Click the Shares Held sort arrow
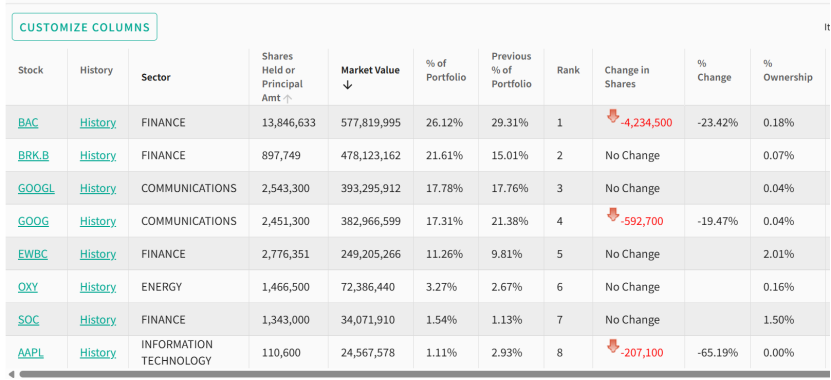Screen dimensions: 831x380 tap(288, 98)
